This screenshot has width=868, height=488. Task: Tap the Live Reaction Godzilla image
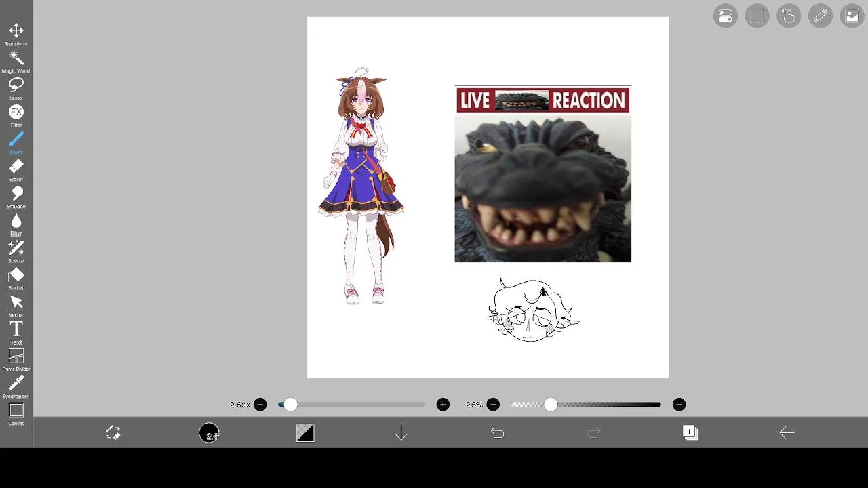[542, 174]
